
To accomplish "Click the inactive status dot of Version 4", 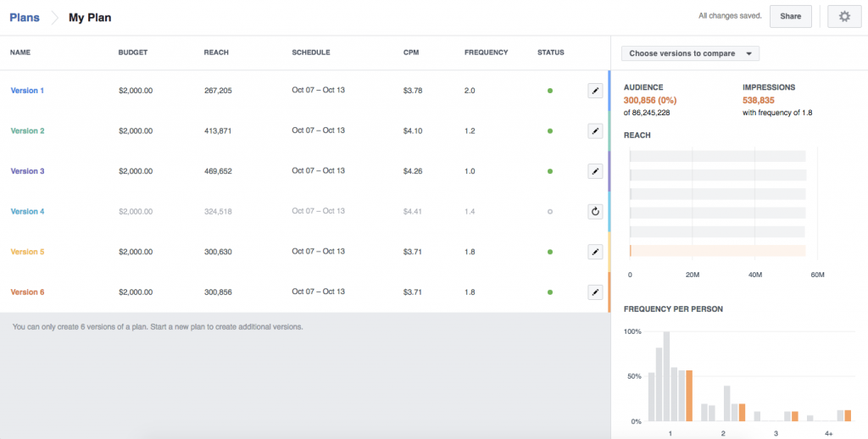I will tap(550, 212).
